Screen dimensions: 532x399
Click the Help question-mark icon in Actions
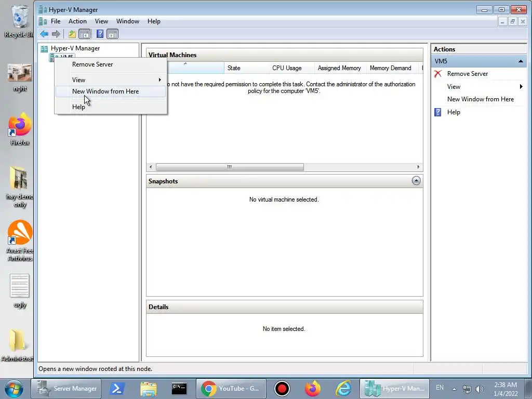[x=438, y=112]
